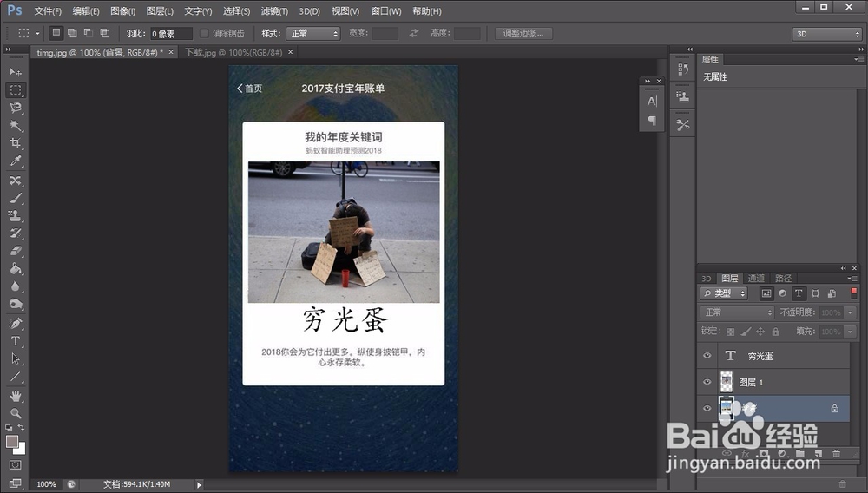Click add layer style fx icon
The height and width of the screenshot is (493, 868).
pos(745,453)
